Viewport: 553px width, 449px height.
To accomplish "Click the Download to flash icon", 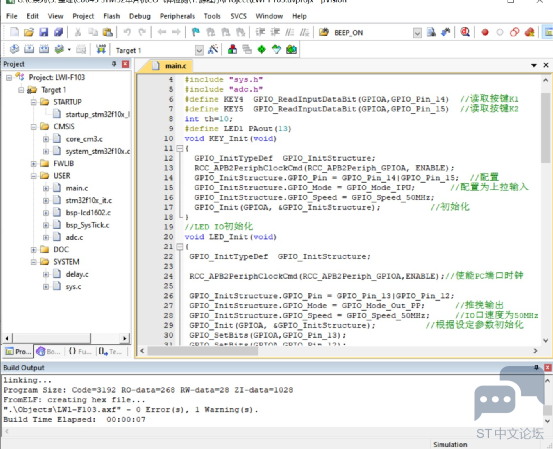I will [101, 49].
